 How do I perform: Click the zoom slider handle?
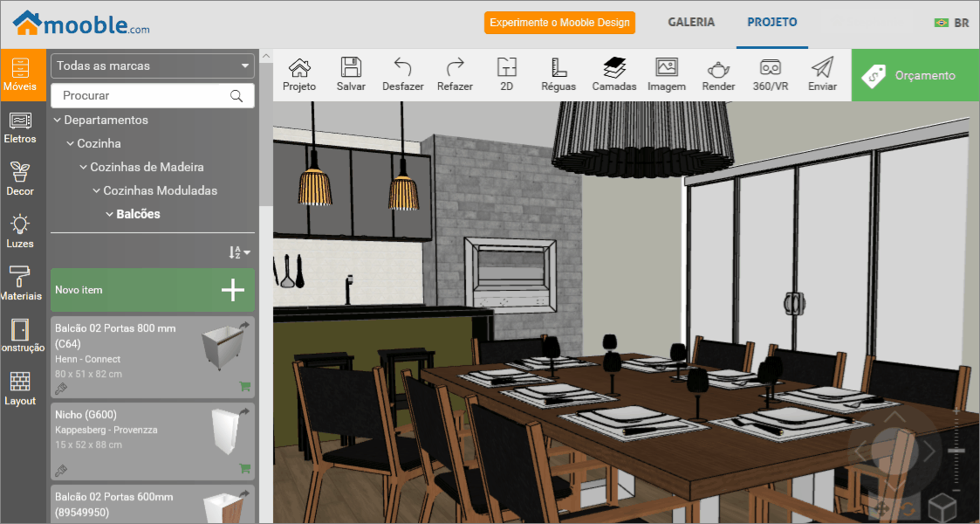pyautogui.click(x=956, y=451)
